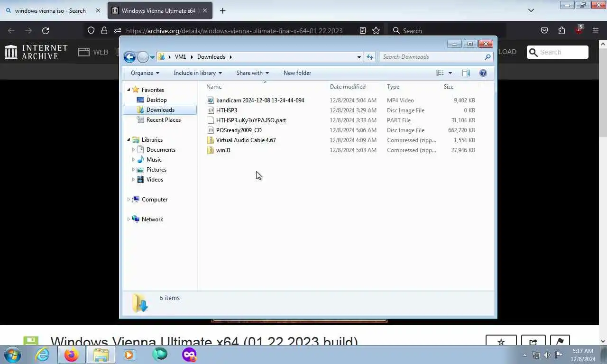Open the address bar history dropdown
The height and width of the screenshot is (364, 607).
[x=359, y=57]
